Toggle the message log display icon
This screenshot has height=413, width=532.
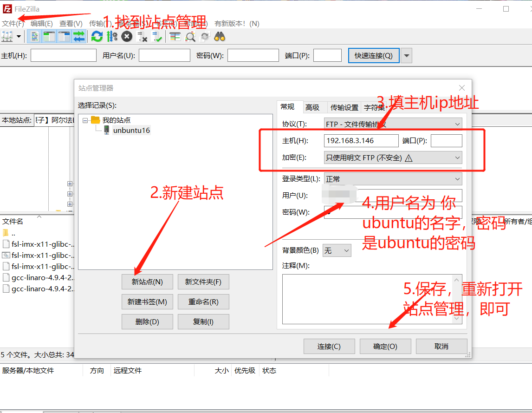click(35, 36)
